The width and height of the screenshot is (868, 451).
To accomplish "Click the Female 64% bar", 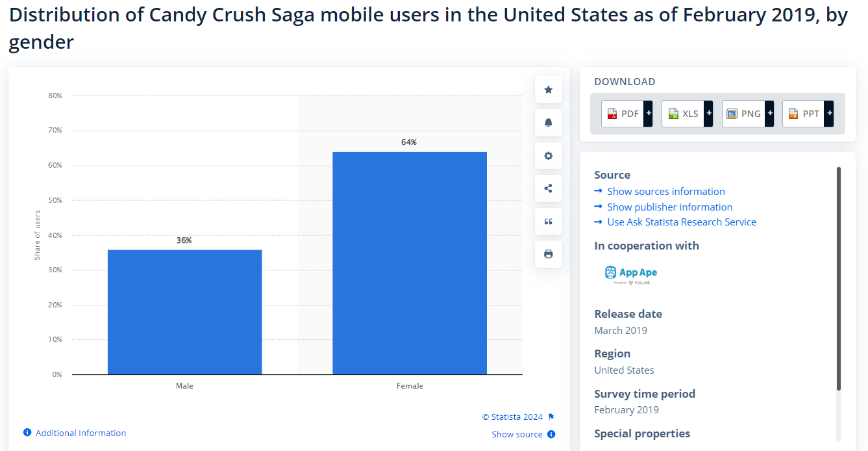I will tap(410, 263).
